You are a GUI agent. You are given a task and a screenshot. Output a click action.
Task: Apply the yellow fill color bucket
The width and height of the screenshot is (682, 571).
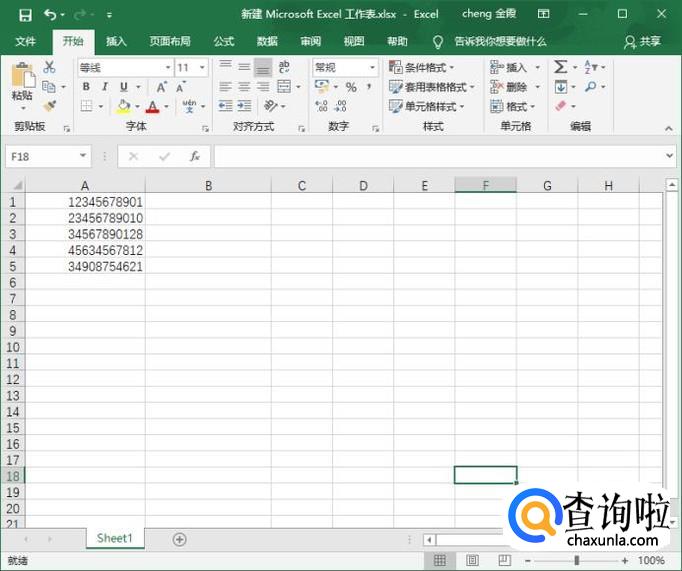coord(124,106)
